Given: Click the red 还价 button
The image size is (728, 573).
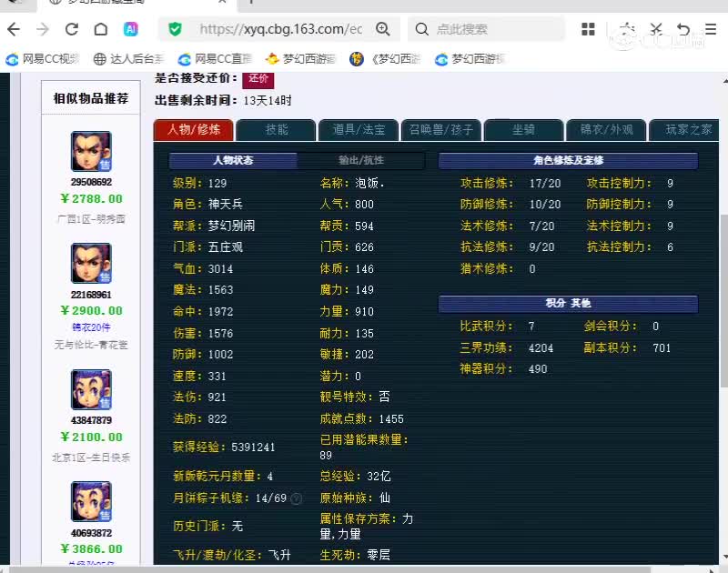Looking at the screenshot, I should coord(258,79).
